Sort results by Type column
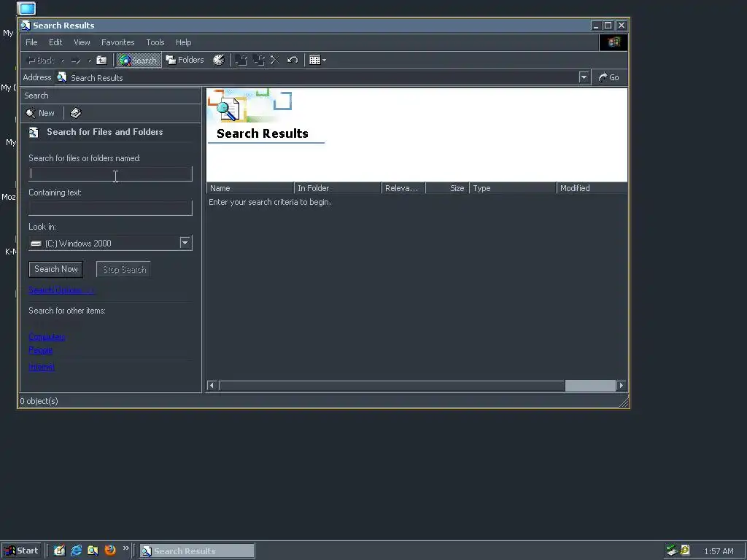 513,188
